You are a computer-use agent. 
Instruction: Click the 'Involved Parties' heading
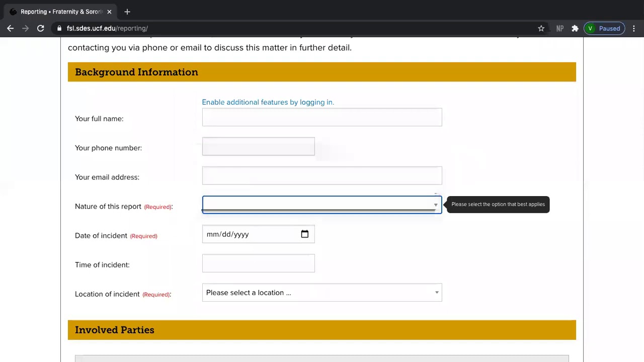(x=115, y=330)
